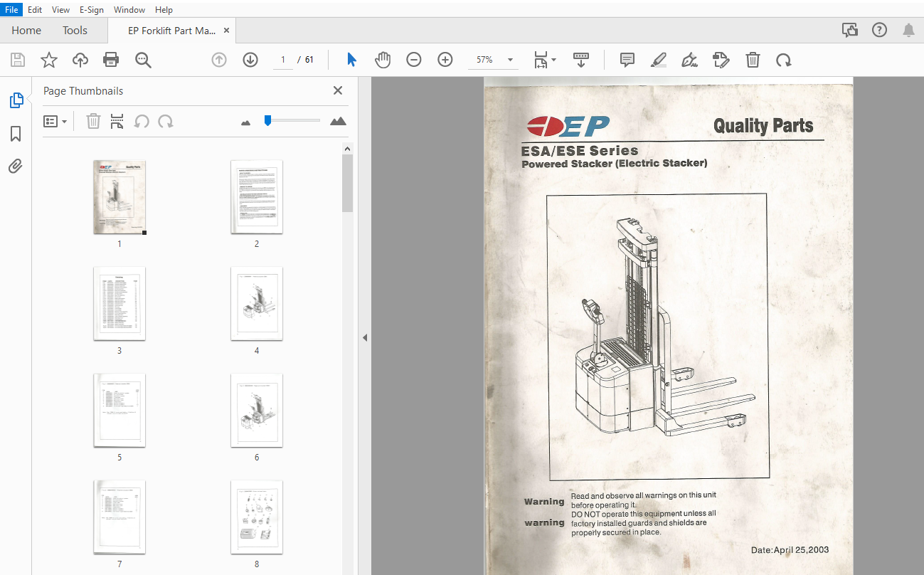
Task: Open Page Thumbnails sidebar icon
Action: click(x=16, y=100)
